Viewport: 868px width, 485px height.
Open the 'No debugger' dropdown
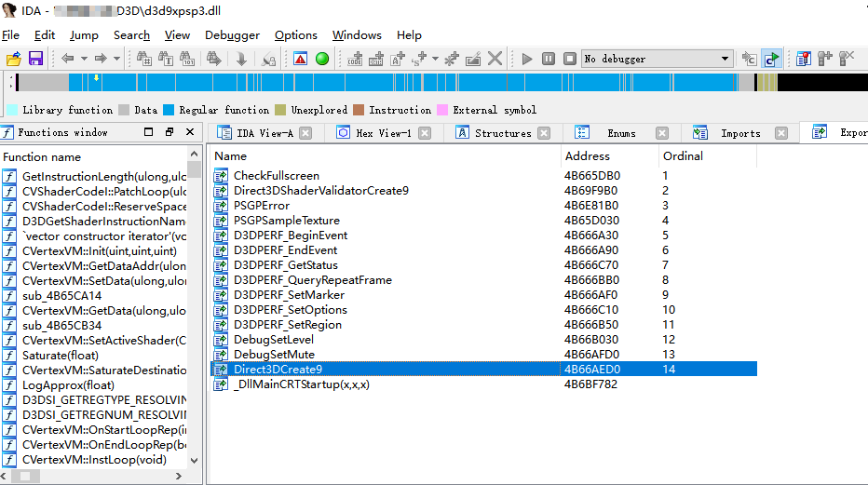click(658, 59)
